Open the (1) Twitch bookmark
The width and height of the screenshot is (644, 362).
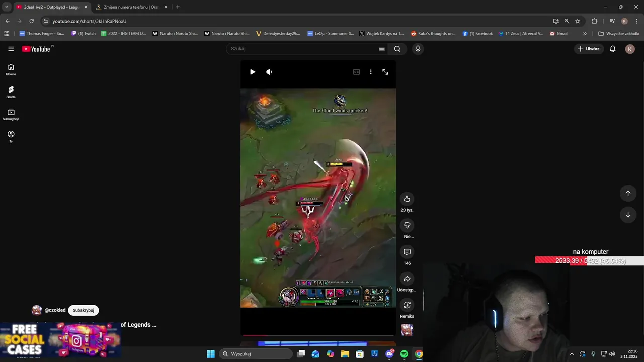84,34
